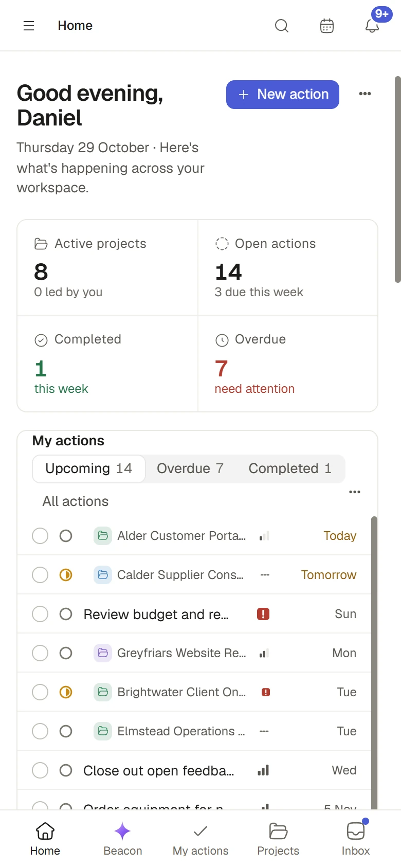Open Beacon in bottom navigation
Viewport: 401px width, 868px height.
coord(123,839)
